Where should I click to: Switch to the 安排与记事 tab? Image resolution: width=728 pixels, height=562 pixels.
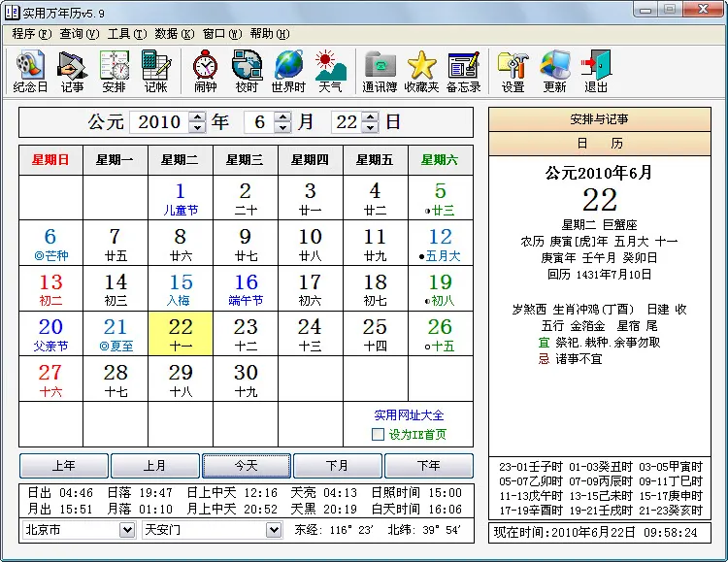click(600, 119)
